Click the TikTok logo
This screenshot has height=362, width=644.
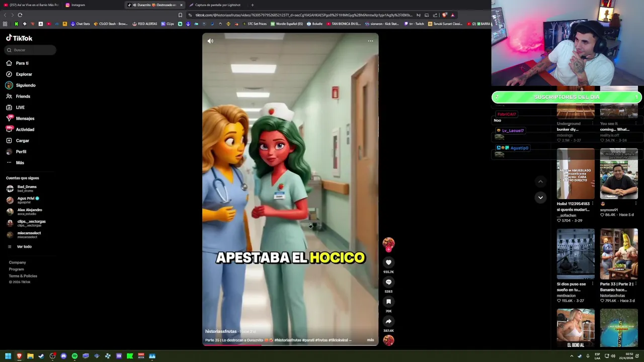19,38
